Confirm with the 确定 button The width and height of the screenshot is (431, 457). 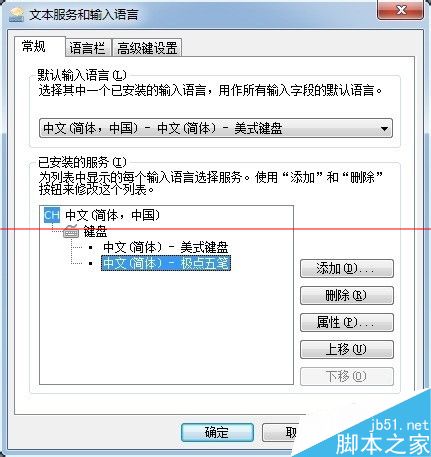(x=217, y=432)
